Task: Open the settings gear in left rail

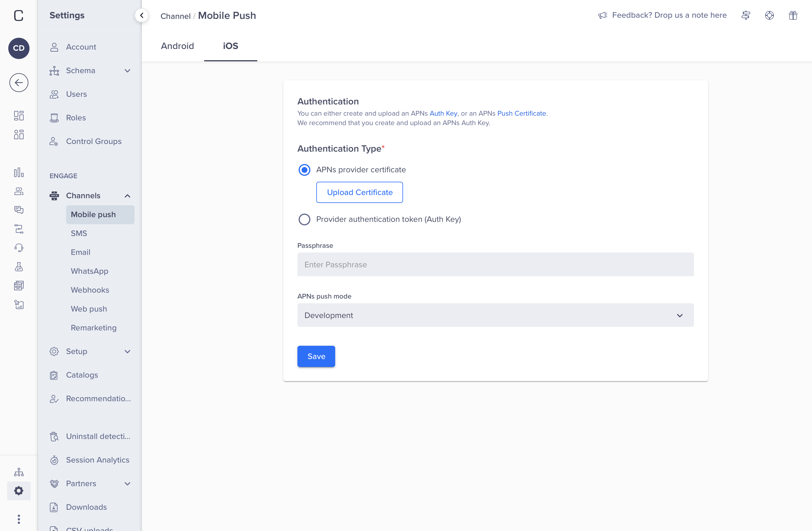Action: pyautogui.click(x=19, y=490)
